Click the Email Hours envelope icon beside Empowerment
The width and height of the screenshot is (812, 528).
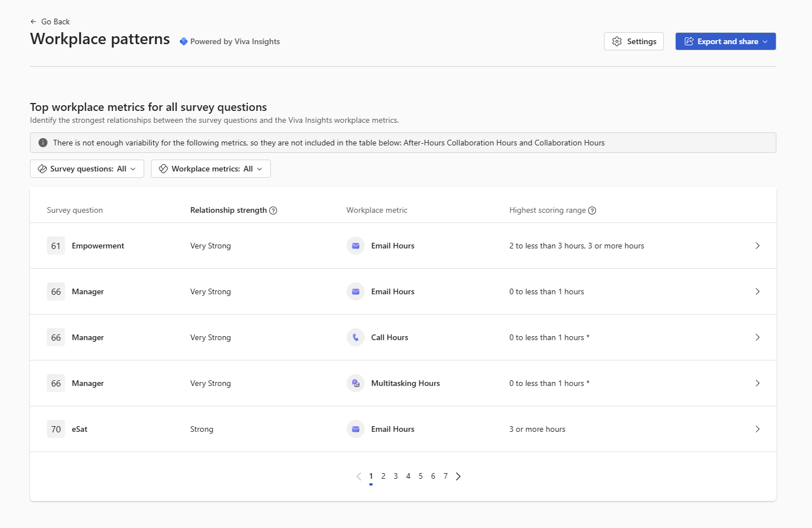coord(355,246)
